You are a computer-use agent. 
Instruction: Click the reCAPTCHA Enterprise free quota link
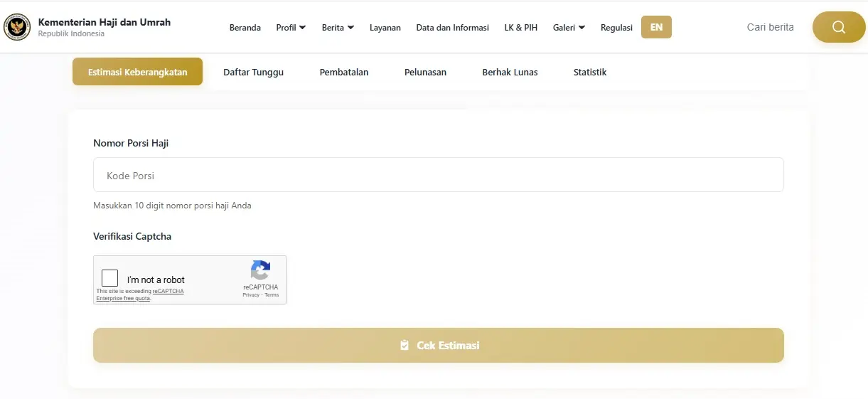point(124,298)
